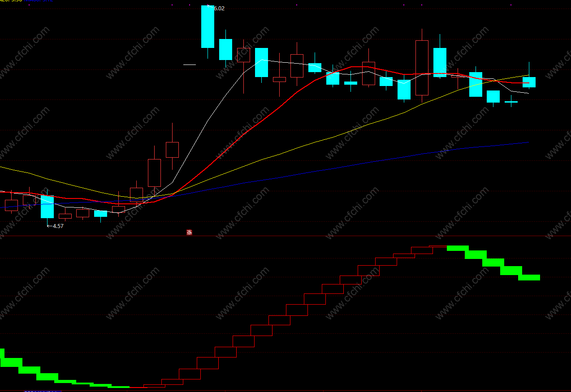
Task: Click the highlighted blue date label at bottom left
Action: 43,391
